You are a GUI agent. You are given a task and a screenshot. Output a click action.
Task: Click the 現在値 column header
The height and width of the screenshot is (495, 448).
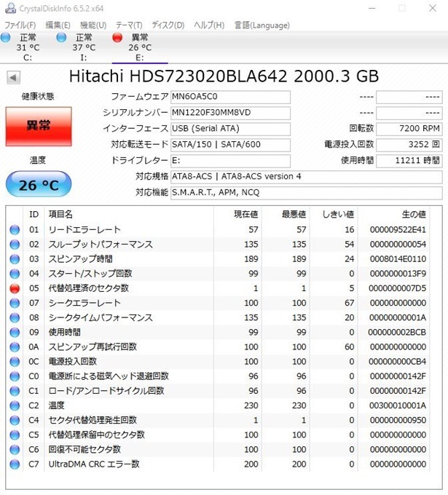point(237,215)
